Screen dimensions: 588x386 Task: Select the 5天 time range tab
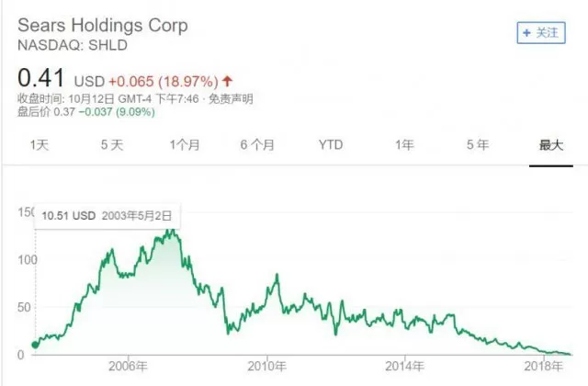pyautogui.click(x=112, y=145)
